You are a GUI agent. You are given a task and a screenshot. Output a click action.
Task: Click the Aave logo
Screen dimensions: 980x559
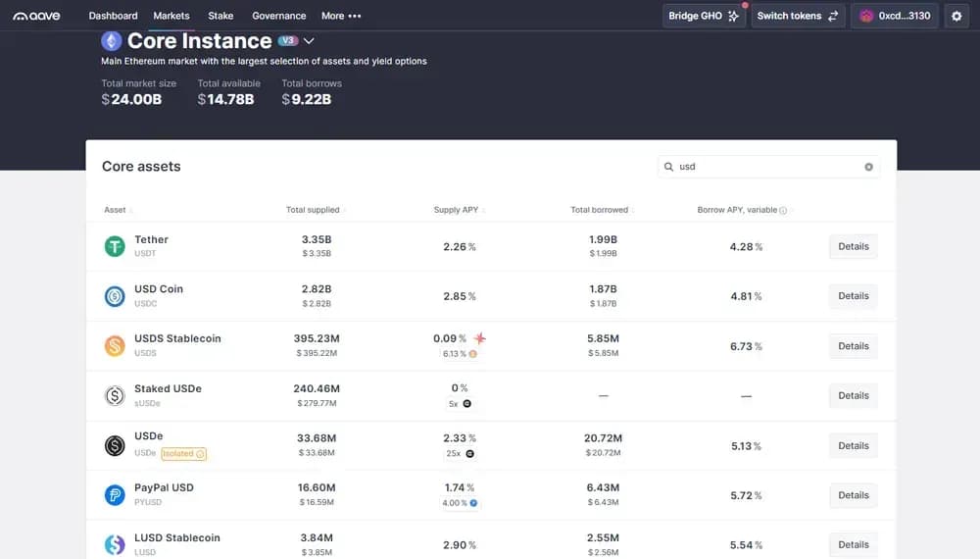[37, 16]
